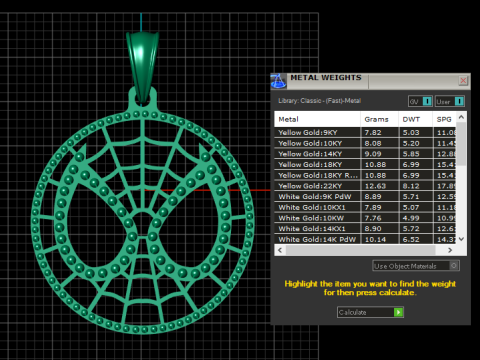Image resolution: width=480 pixels, height=360 pixels.
Task: Select the Yellow Gold:14KY row
Action: 365,154
